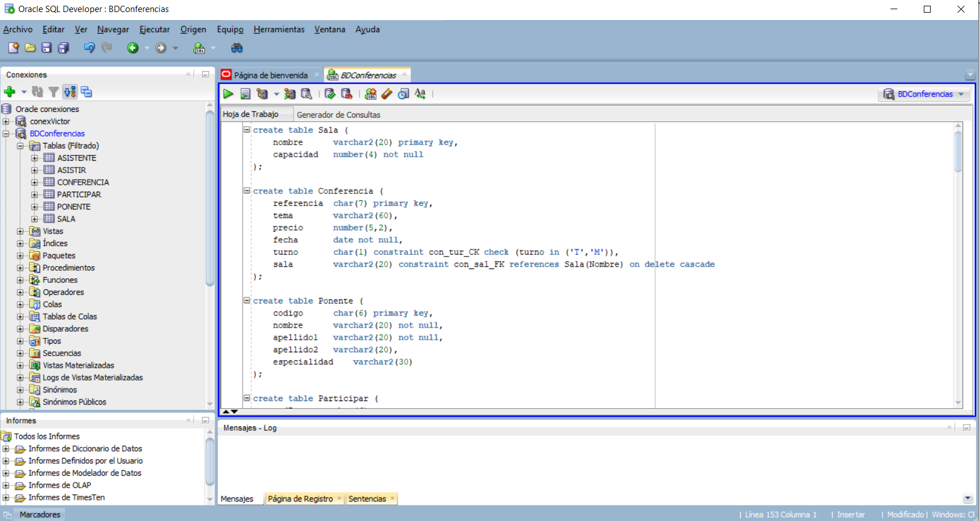
Task: Open SQL history with the clock icon
Action: point(404,94)
